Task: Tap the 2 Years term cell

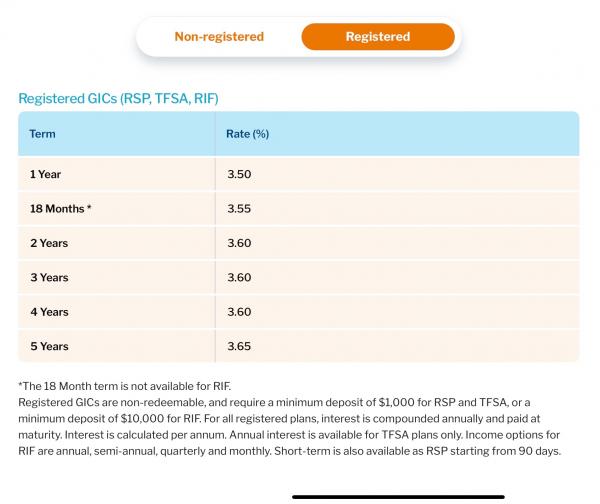Action: pyautogui.click(x=49, y=243)
